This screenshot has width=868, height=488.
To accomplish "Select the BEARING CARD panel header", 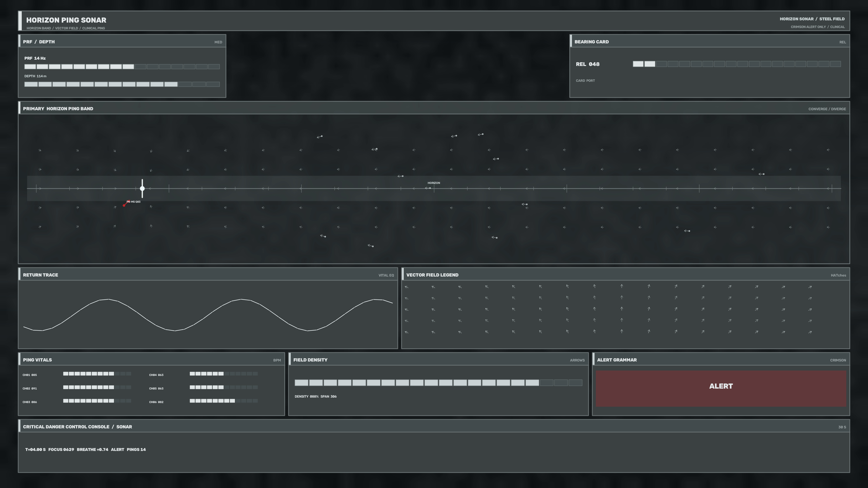I will (710, 41).
